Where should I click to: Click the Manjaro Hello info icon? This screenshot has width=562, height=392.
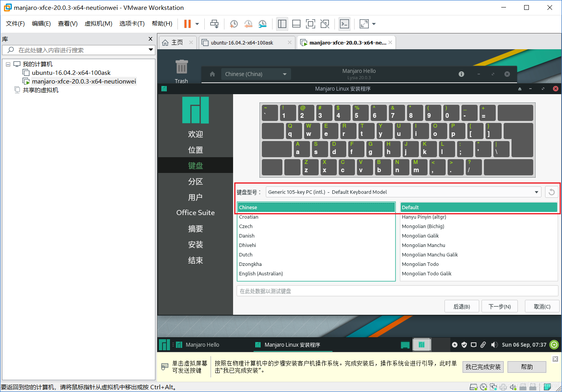pos(461,74)
